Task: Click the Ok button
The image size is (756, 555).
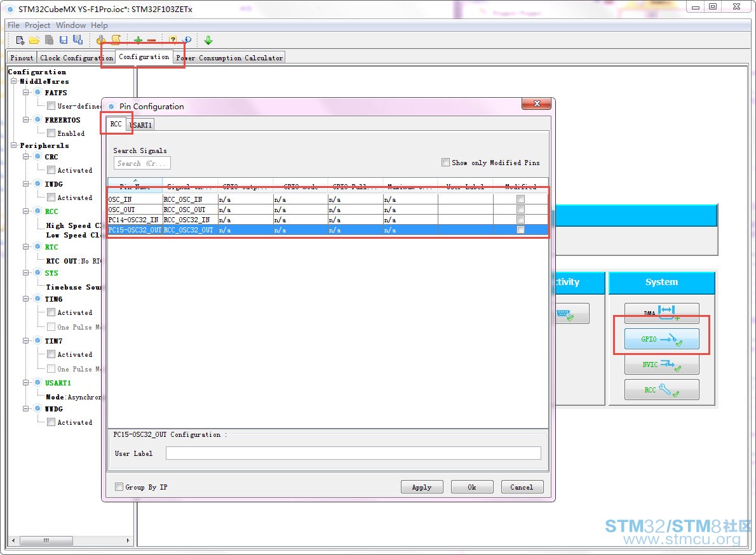Action: coord(472,487)
